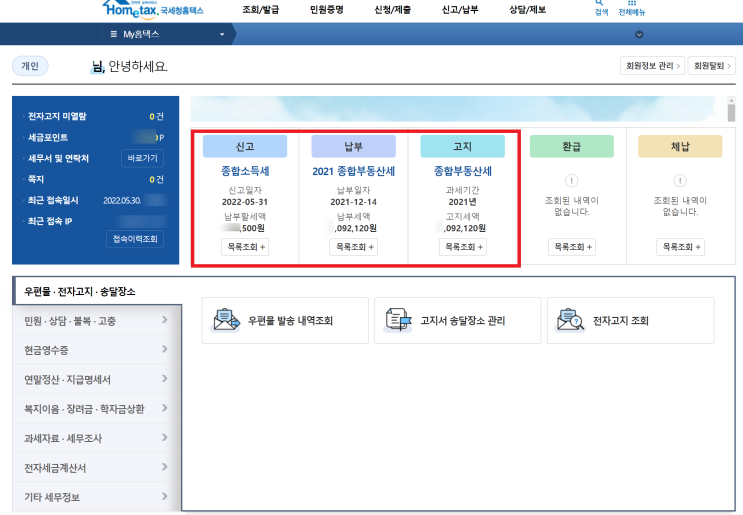Open 2021 종합부동산세 link in 납부 card
The width and height of the screenshot is (743, 515).
(x=353, y=171)
